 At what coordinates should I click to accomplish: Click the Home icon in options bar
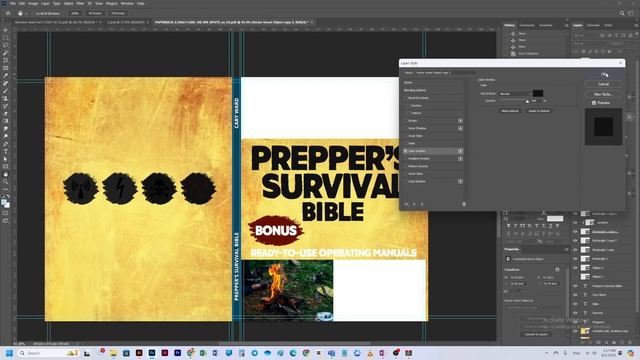point(8,13)
